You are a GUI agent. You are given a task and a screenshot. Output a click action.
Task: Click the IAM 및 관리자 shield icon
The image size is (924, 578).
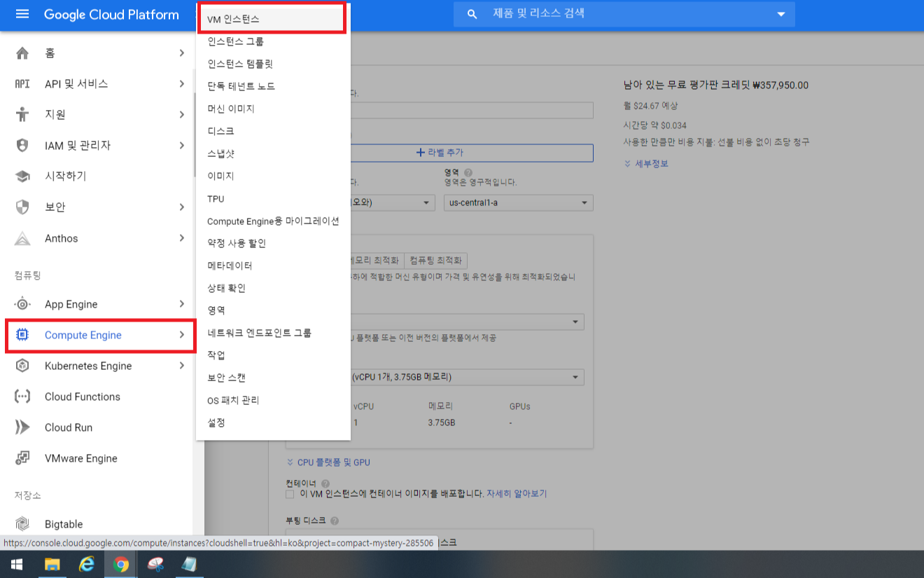pyautogui.click(x=22, y=145)
